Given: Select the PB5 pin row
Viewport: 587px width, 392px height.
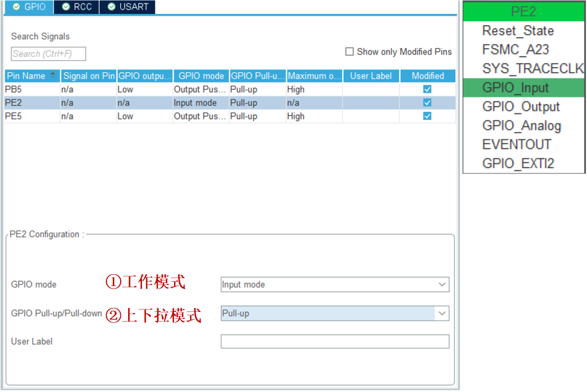Looking at the screenshot, I should point(31,89).
